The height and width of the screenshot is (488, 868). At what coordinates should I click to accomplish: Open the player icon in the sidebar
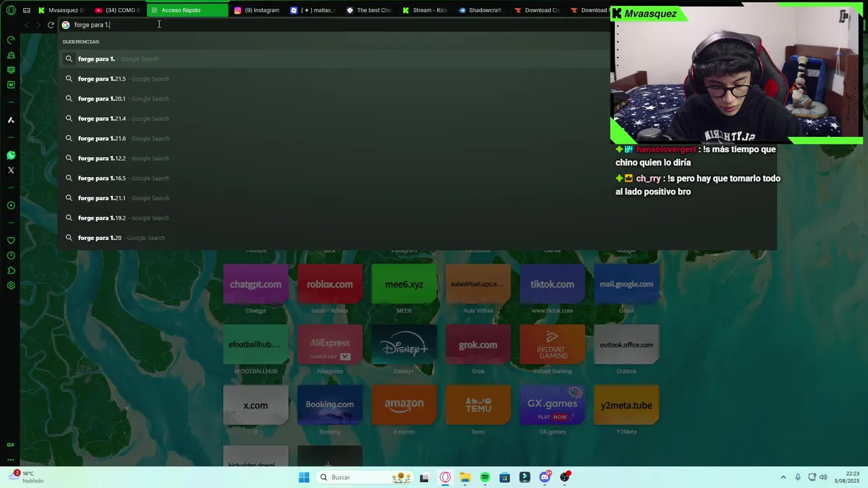pyautogui.click(x=11, y=205)
